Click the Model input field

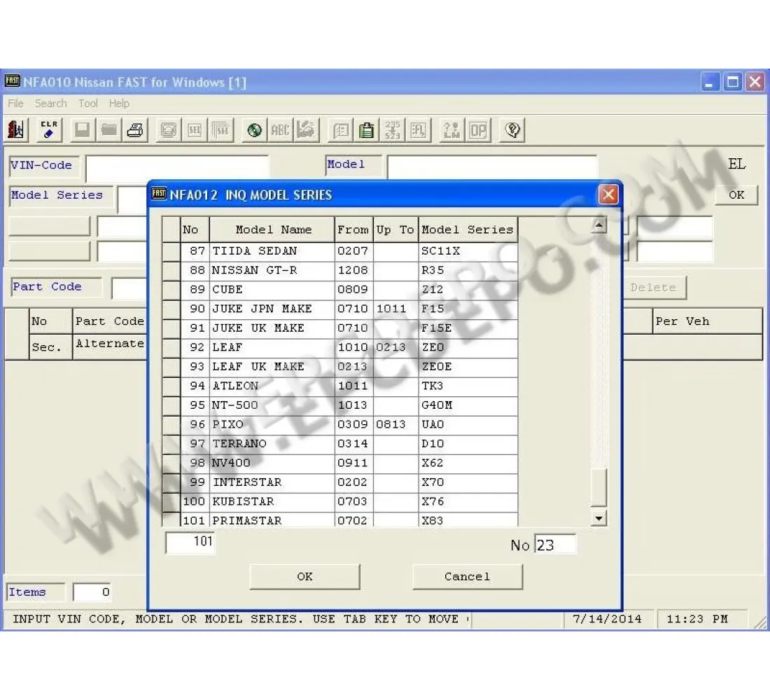click(x=492, y=167)
